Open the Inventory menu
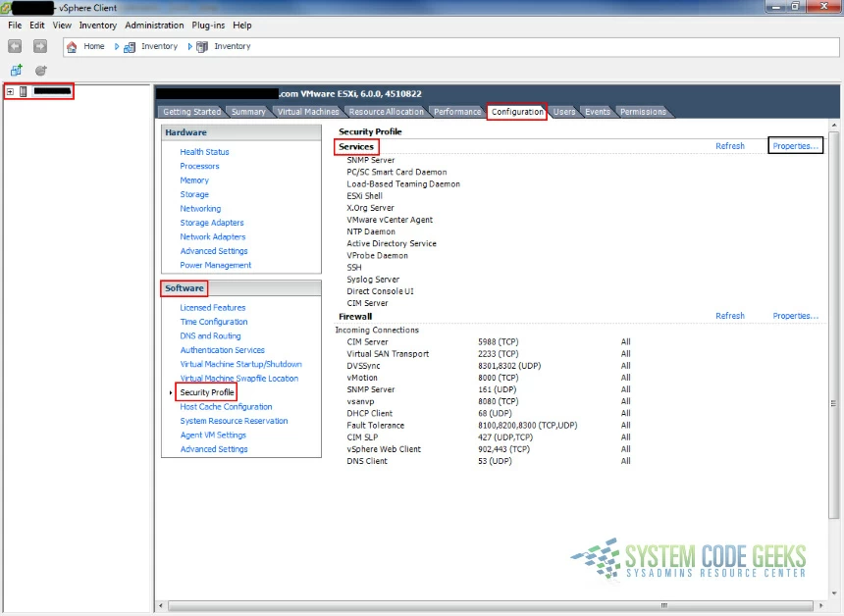This screenshot has width=844, height=616. pos(97,26)
